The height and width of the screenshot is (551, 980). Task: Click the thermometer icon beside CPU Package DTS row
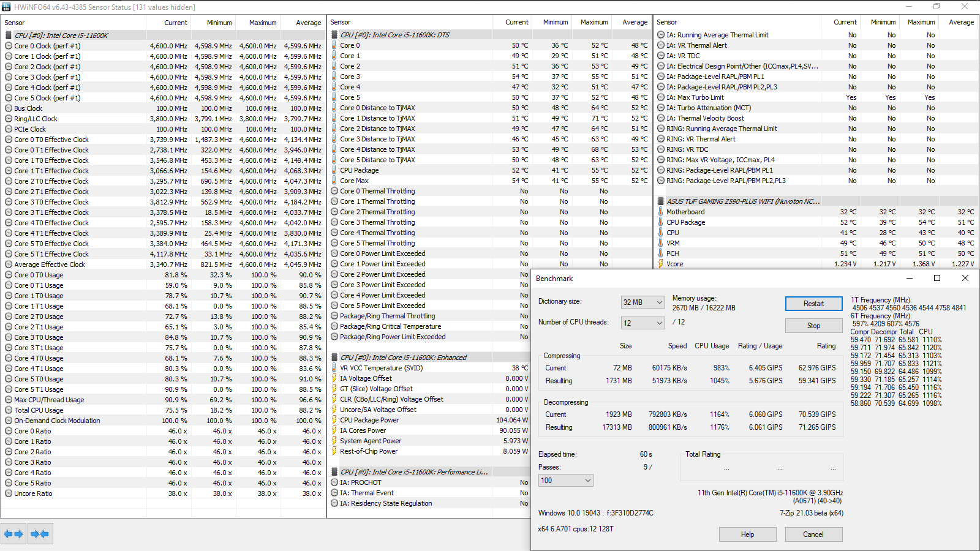[x=334, y=170]
